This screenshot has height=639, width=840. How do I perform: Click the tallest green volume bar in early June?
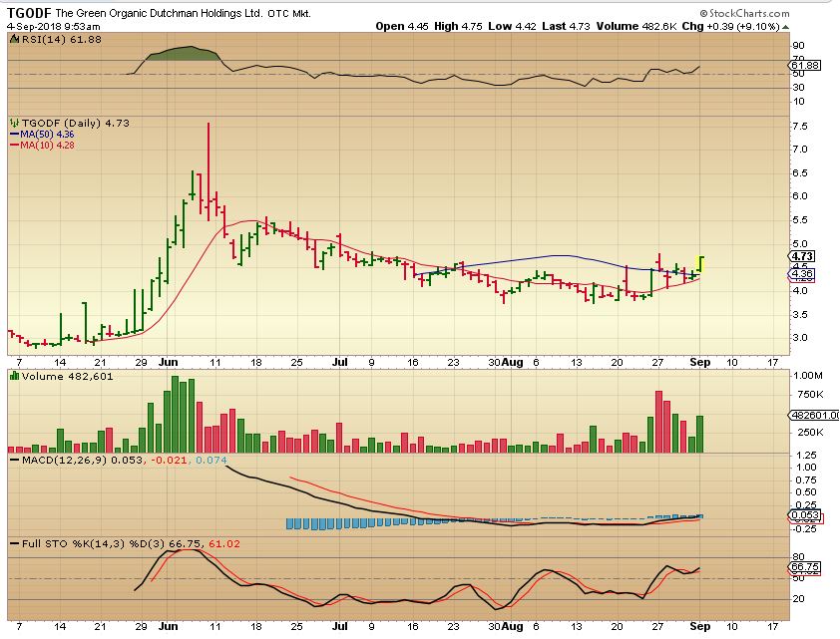(x=175, y=415)
